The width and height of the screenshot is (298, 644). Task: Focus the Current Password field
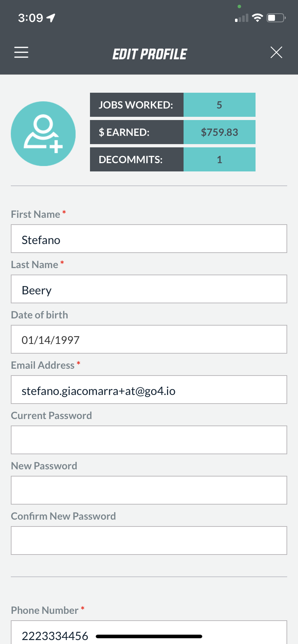click(x=149, y=440)
